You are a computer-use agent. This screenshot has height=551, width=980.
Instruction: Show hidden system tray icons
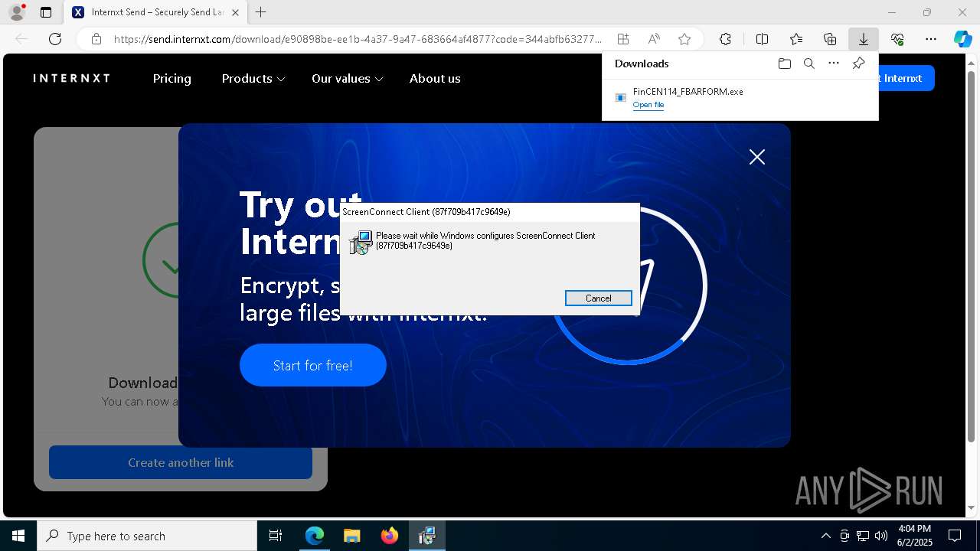(x=825, y=536)
